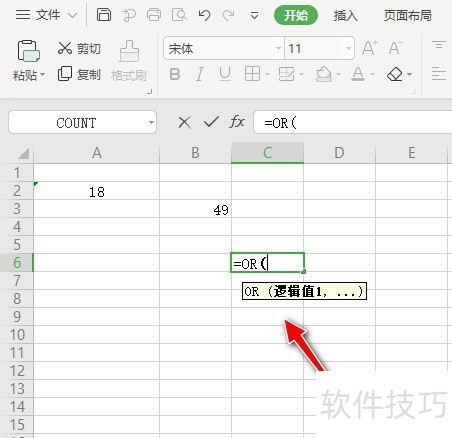
Task: Select cell A2 containing 18
Action: [x=97, y=191]
